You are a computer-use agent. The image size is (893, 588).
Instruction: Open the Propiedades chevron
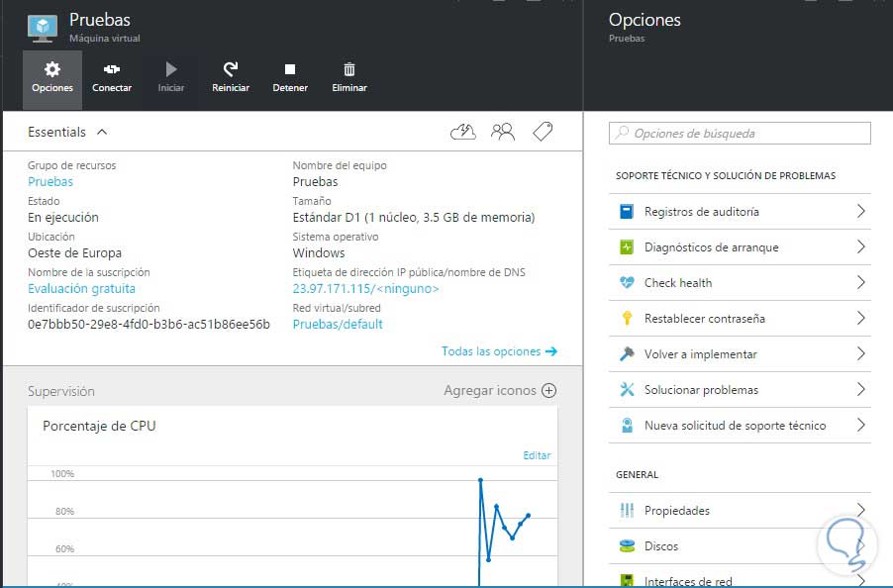860,510
